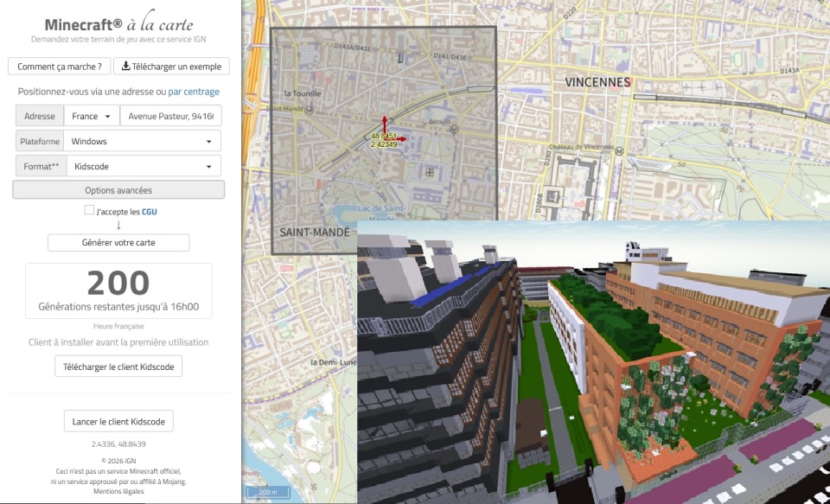This screenshot has width=830, height=504.
Task: Click the Comment ça marche ? button
Action: pos(59,67)
